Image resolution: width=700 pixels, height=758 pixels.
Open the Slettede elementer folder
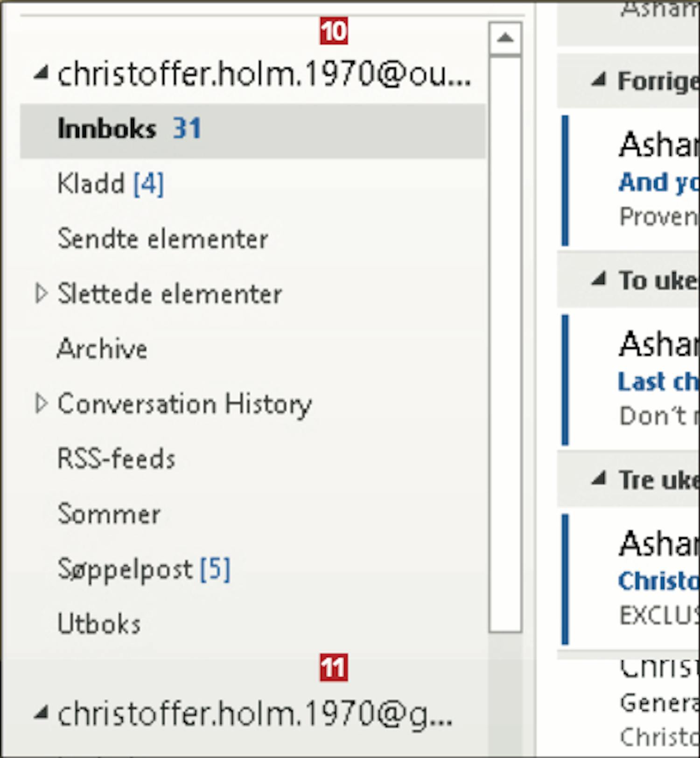(x=169, y=294)
